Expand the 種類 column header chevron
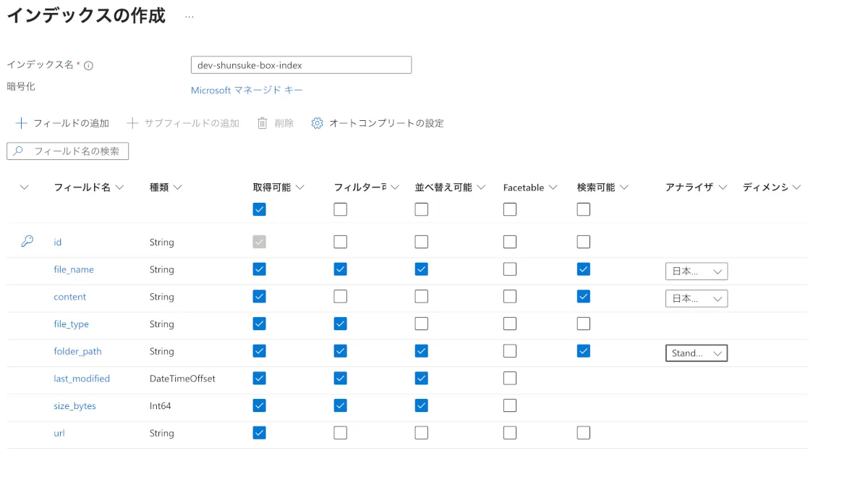Image resolution: width=868 pixels, height=488 pixels. click(177, 188)
